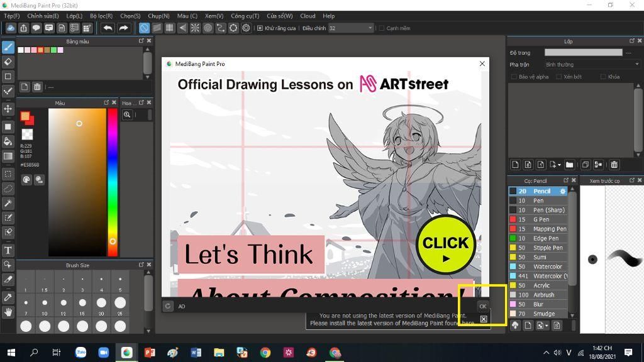Delete layer with trash icon in Lớp panel
644x362 pixels.
coord(614,165)
